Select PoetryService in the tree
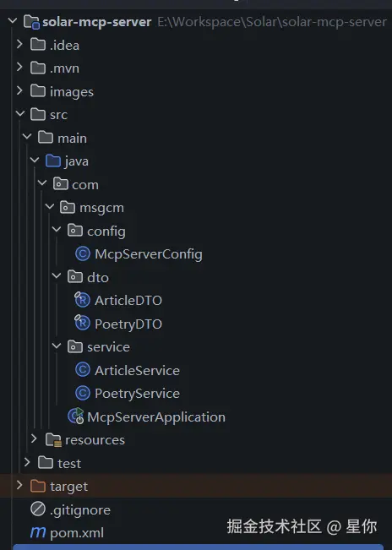Image resolution: width=392 pixels, height=550 pixels. pos(137,394)
